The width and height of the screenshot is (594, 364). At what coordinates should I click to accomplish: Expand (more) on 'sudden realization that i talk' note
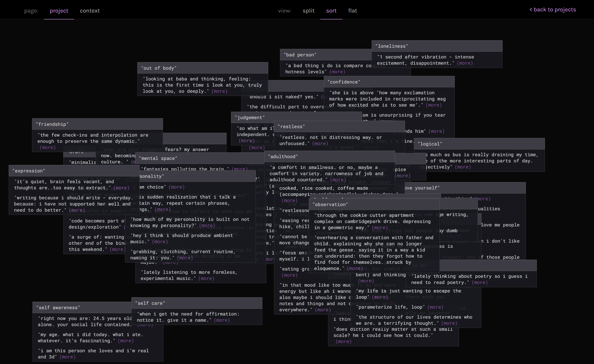[163, 210]
